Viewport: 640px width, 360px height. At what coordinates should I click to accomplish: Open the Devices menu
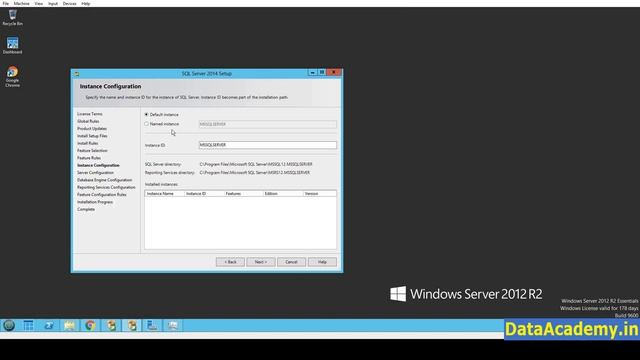69,3
